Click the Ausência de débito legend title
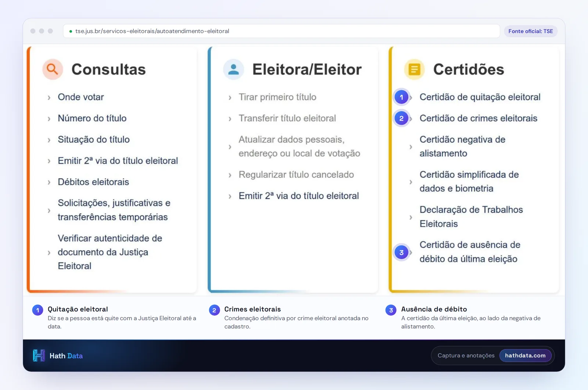Image resolution: width=588 pixels, height=390 pixels. pos(434,309)
